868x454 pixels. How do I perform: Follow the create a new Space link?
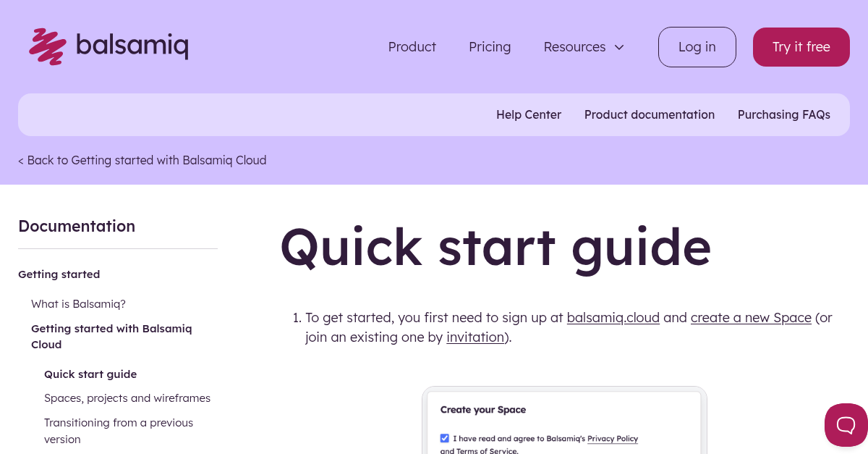pyautogui.click(x=751, y=317)
